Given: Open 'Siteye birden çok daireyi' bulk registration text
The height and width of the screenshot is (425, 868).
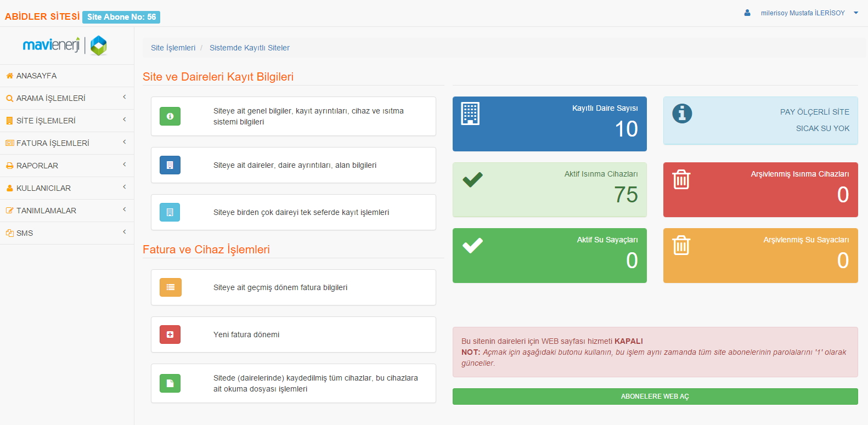Looking at the screenshot, I should [x=301, y=212].
